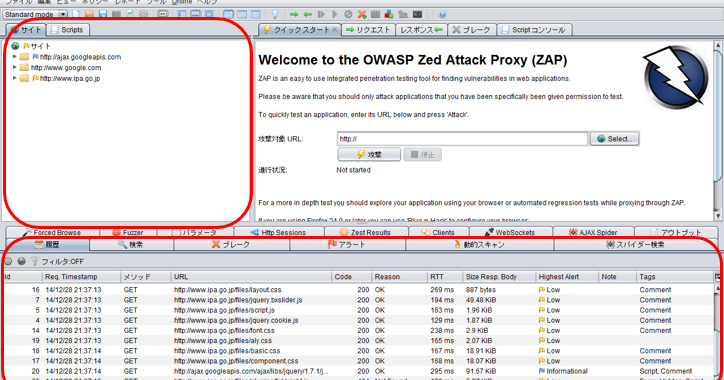Viewport: 724px width, 380px height.
Task: Select the layout.css history row
Action: [x=358, y=290]
